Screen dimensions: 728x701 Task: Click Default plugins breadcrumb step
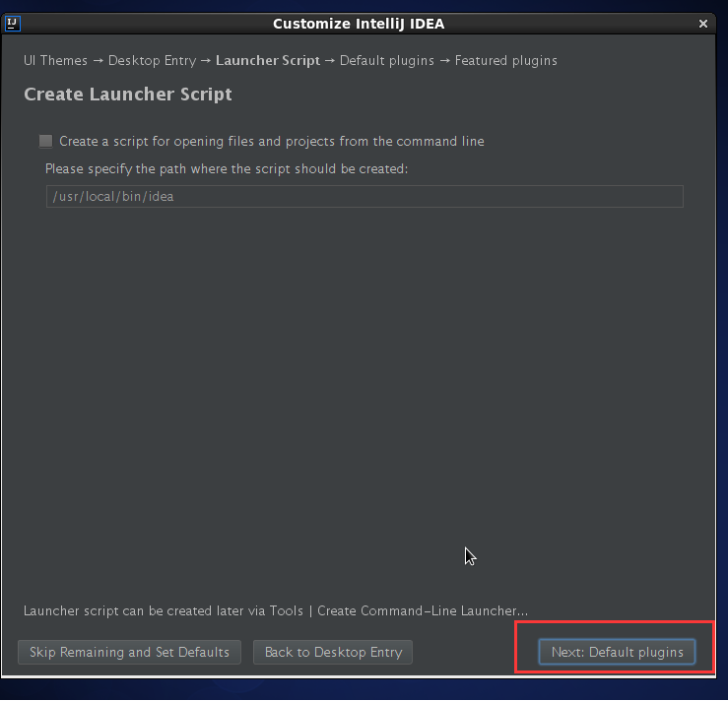(387, 61)
